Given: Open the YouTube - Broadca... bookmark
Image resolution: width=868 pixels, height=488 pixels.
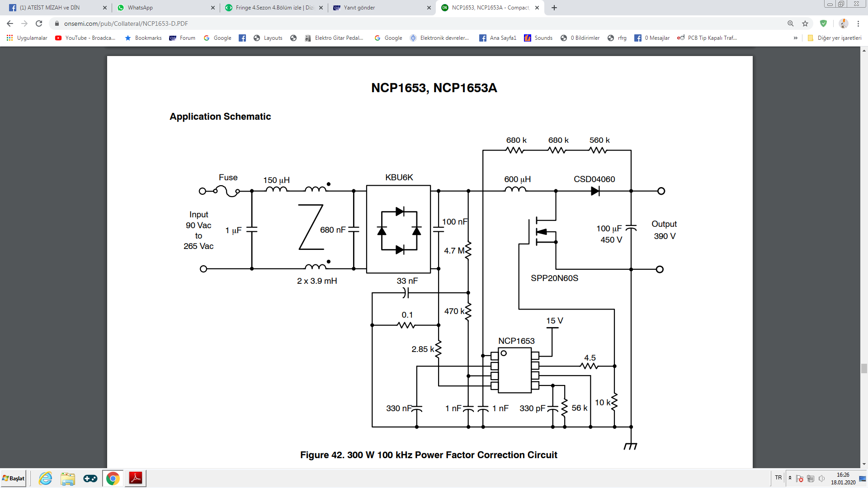Looking at the screenshot, I should (85, 38).
